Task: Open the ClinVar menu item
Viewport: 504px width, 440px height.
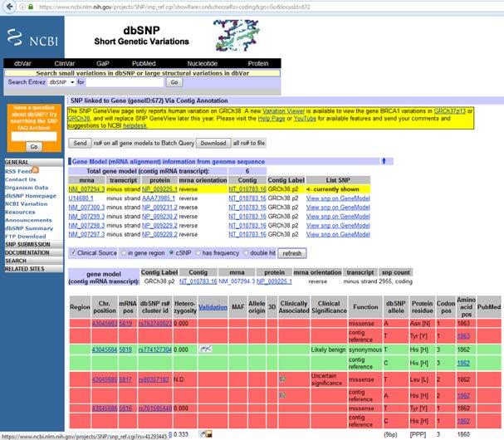Action: coord(65,63)
